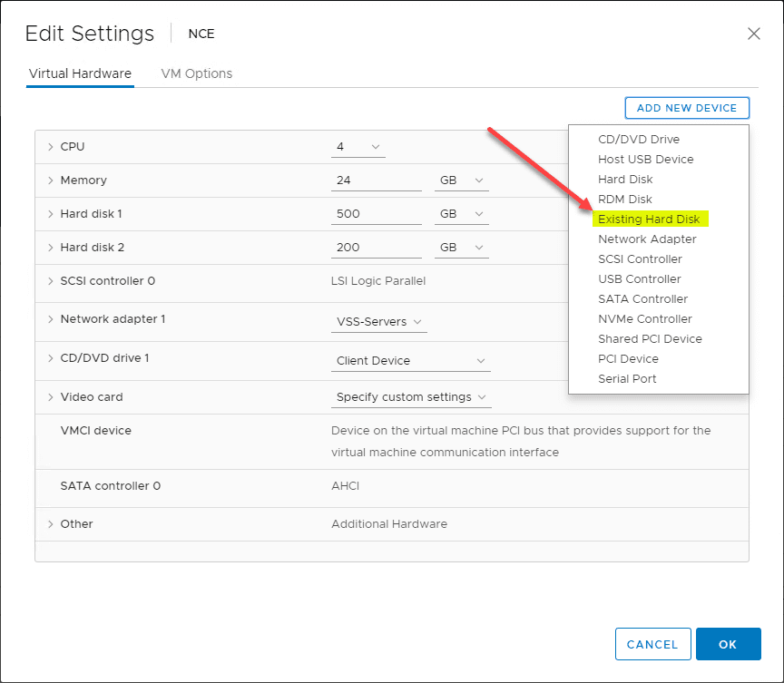
Task: Cancel the settings changes
Action: coord(652,644)
